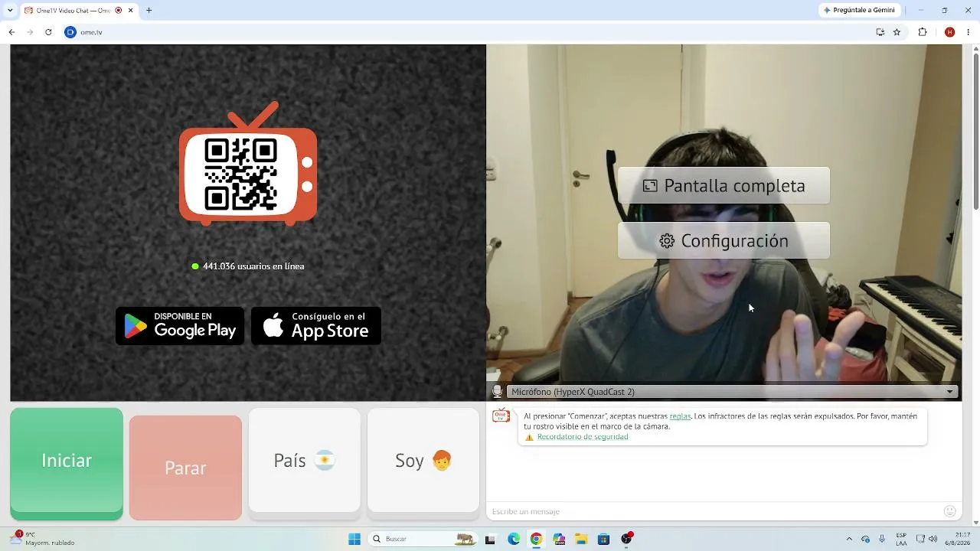Go back in browser history

11,32
